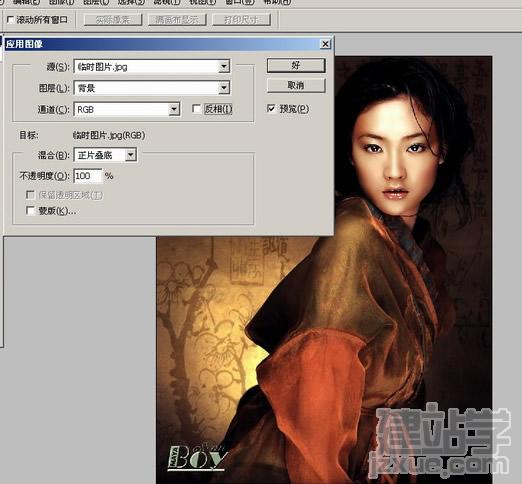522x484 pixels.
Task: Open the 图层(L) layer dropdown
Action: pyautogui.click(x=152, y=88)
